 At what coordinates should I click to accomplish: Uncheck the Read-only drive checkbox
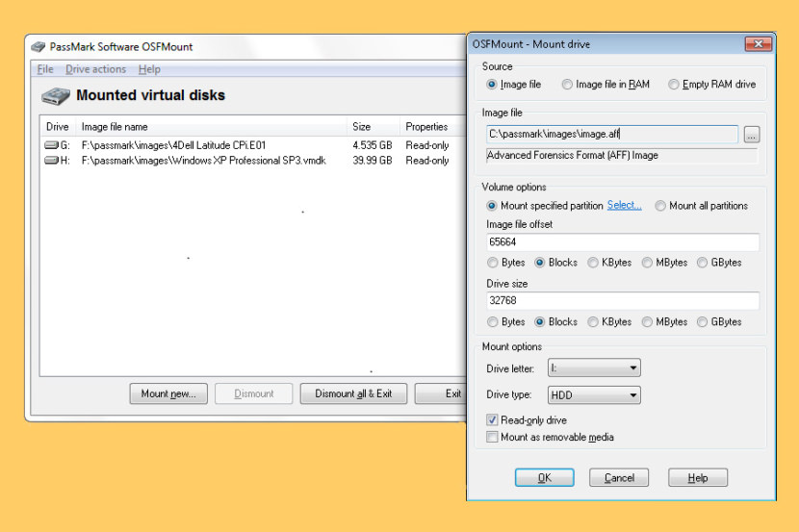tap(493, 420)
